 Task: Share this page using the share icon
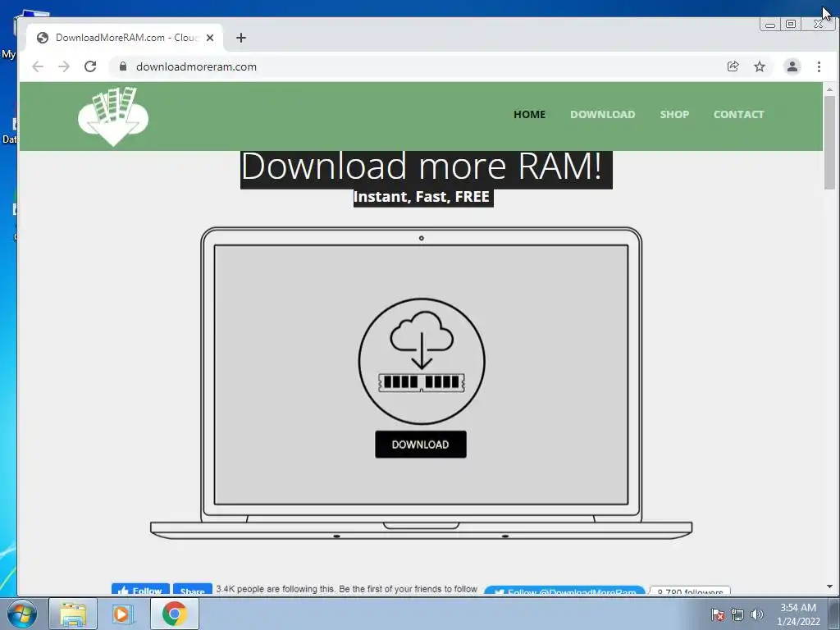tap(733, 66)
